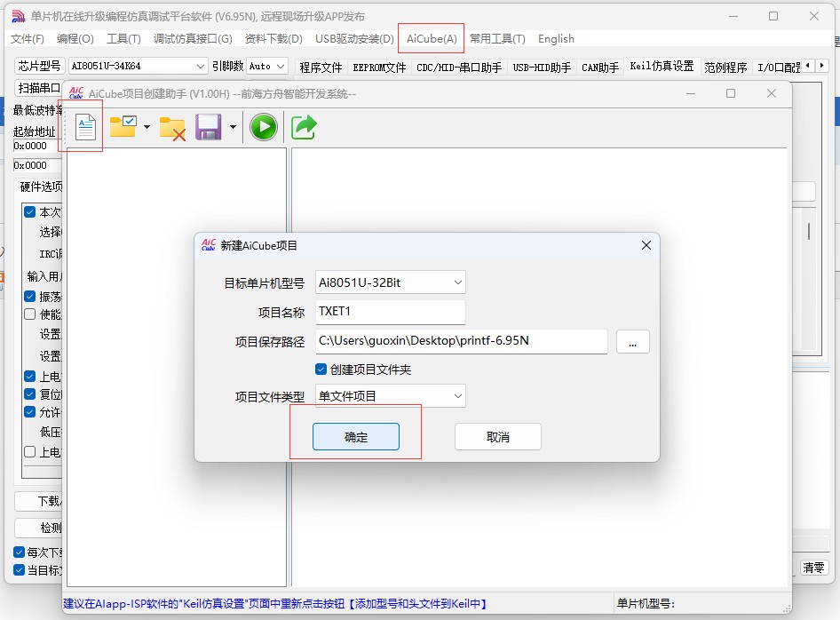The height and width of the screenshot is (620, 840).
Task: Open the 资料下载(D) menu
Action: point(273,38)
